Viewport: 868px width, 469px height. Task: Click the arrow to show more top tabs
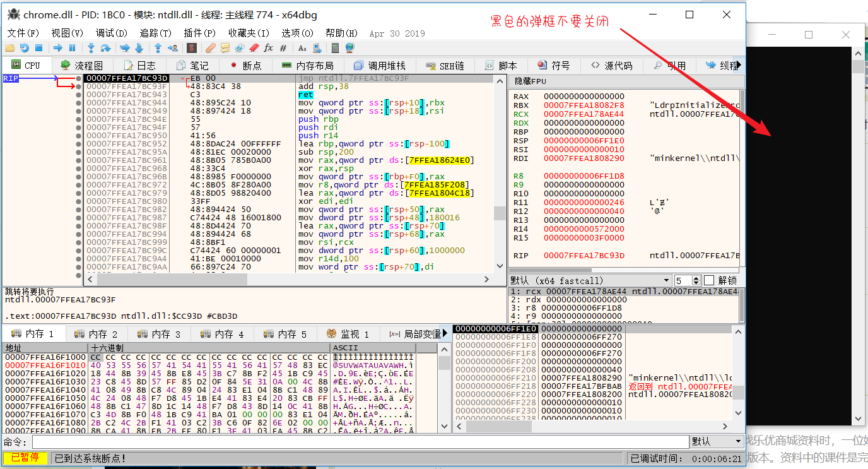click(739, 65)
